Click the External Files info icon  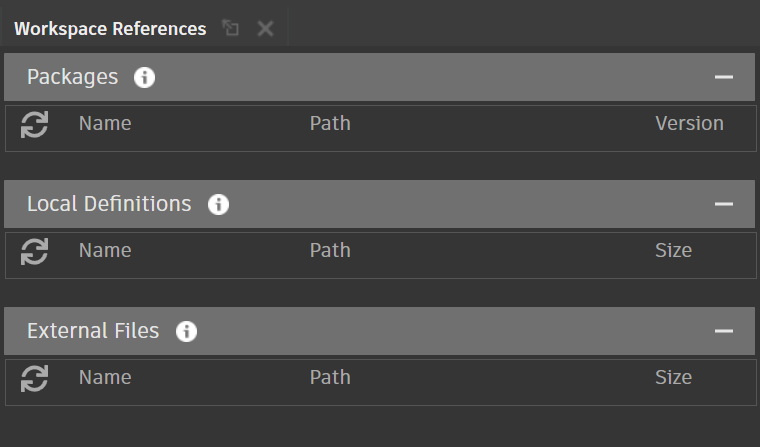(x=186, y=331)
